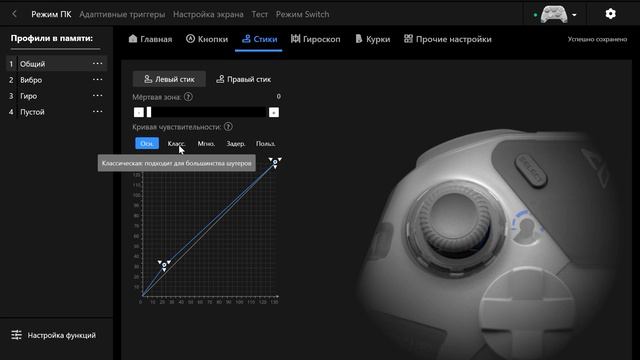The height and width of the screenshot is (360, 640).
Task: Open the Кнопки tab
Action: tap(207, 39)
